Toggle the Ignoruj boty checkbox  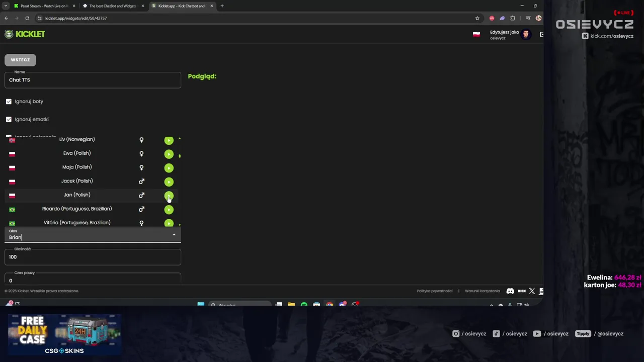(x=9, y=102)
